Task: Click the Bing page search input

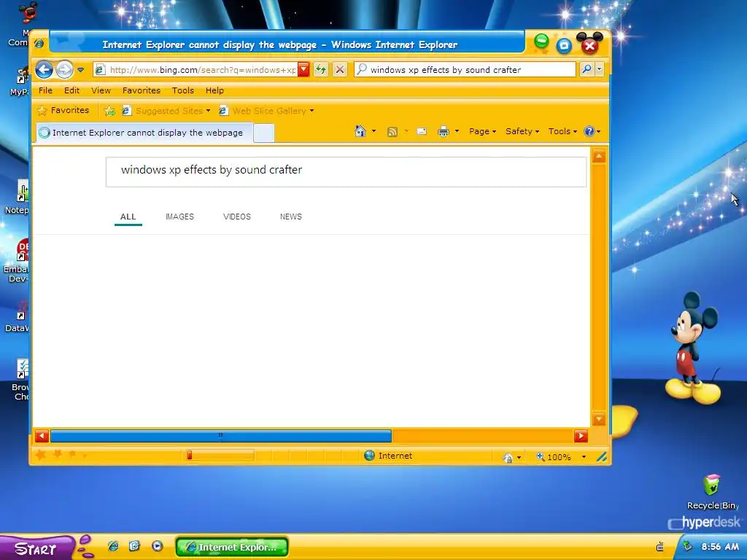Action: 346,172
